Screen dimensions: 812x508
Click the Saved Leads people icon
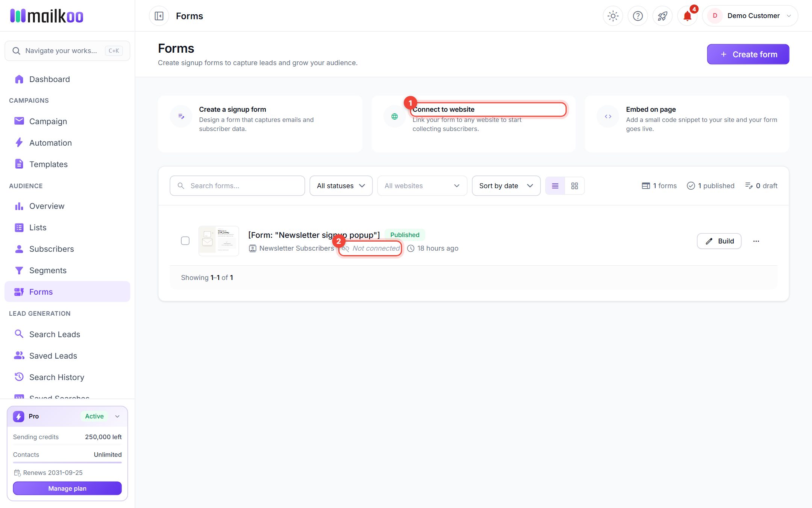tap(19, 355)
